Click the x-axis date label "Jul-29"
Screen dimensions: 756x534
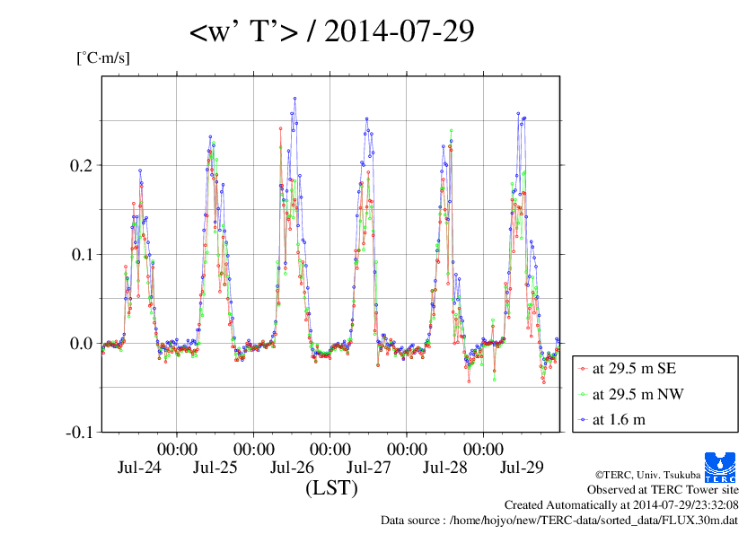(522, 467)
